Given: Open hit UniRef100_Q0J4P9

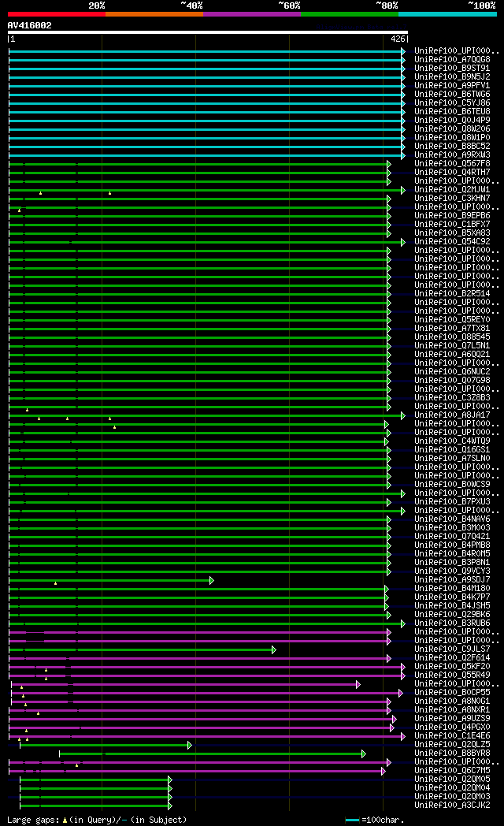Looking at the screenshot, I should point(452,120).
